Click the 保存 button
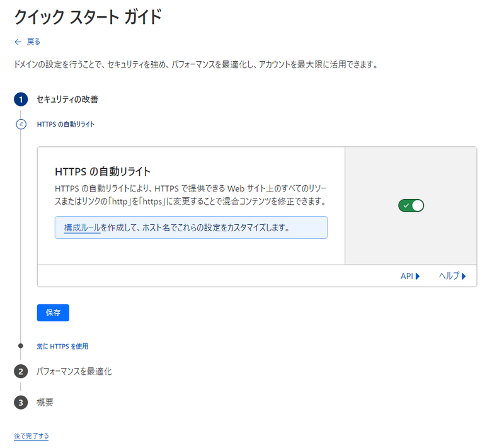The height and width of the screenshot is (448, 504). coord(53,313)
